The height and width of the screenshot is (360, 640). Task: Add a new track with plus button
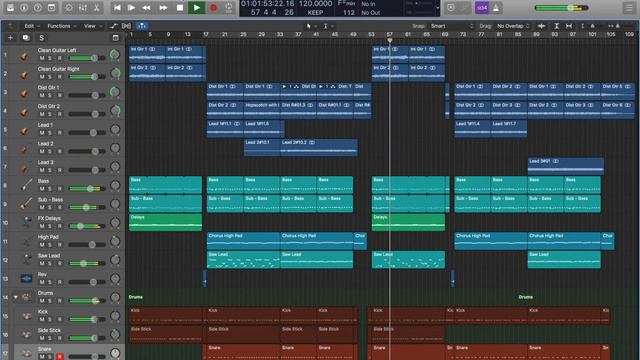coord(11,38)
